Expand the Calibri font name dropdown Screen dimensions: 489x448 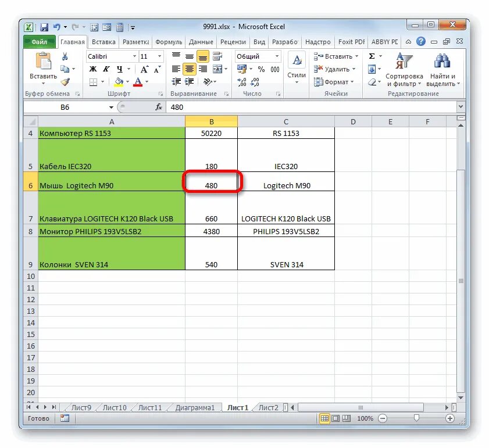134,56
